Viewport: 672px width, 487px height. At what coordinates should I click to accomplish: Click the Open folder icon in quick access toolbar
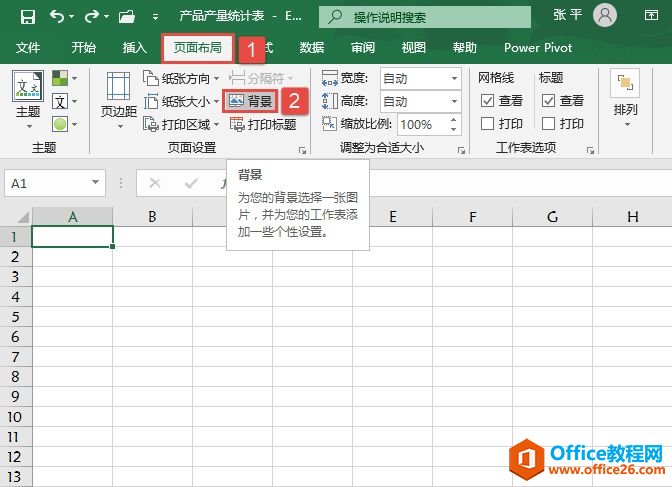pos(127,17)
